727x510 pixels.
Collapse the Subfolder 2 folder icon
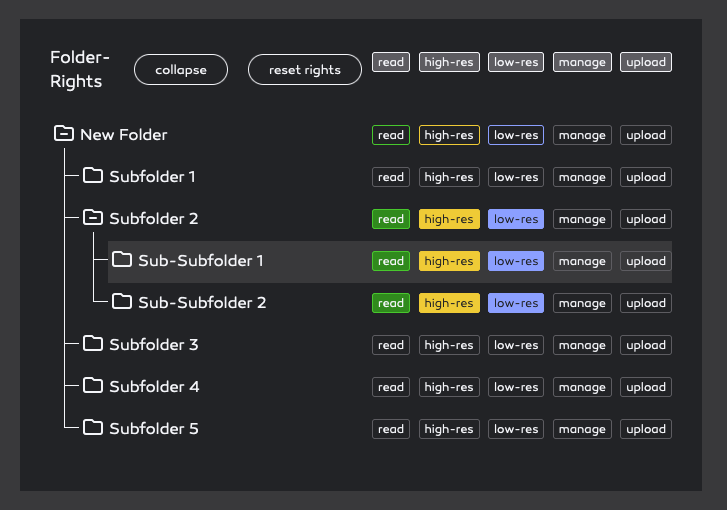93,217
